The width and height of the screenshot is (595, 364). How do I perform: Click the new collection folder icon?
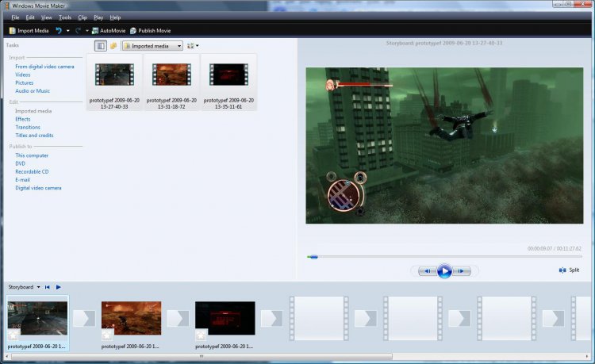coord(113,46)
